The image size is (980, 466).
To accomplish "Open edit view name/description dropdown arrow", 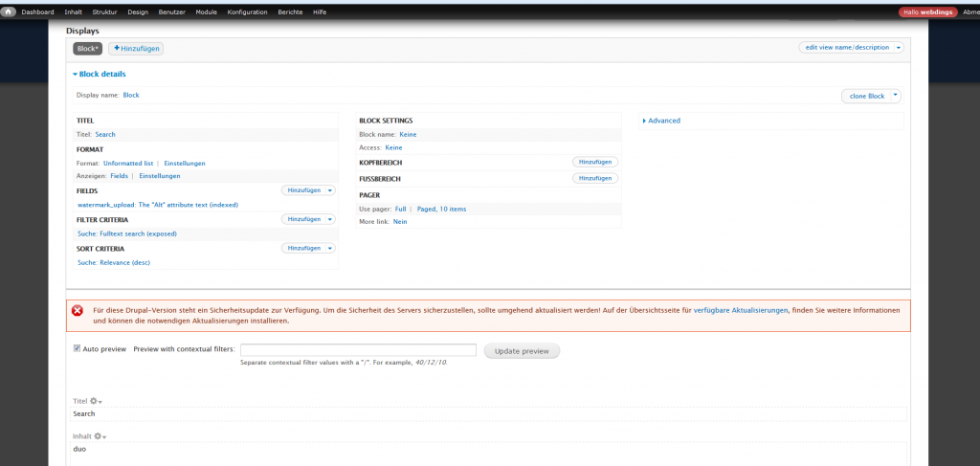I will (899, 47).
